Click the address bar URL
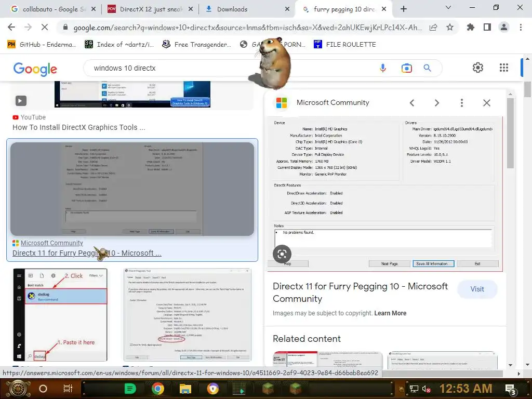The height and width of the screenshot is (399, 532). coord(248,28)
